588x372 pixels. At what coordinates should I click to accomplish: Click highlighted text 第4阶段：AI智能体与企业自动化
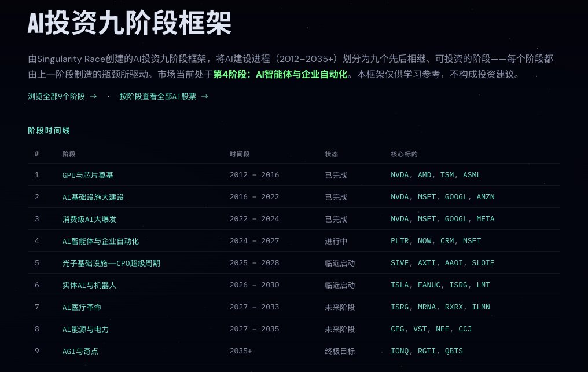tap(281, 74)
